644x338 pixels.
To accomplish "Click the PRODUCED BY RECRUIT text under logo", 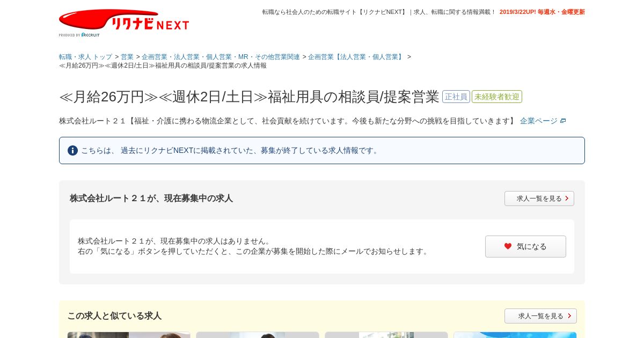I will (x=79, y=35).
